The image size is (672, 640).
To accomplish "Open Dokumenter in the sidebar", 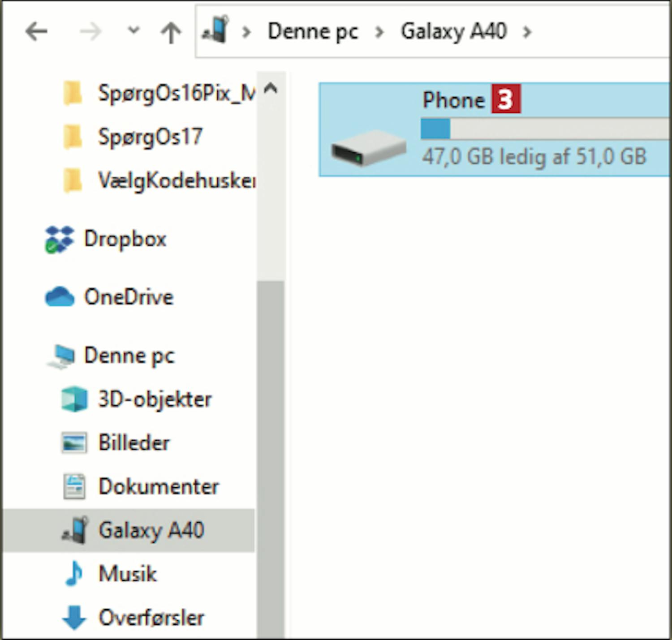I will 159,486.
